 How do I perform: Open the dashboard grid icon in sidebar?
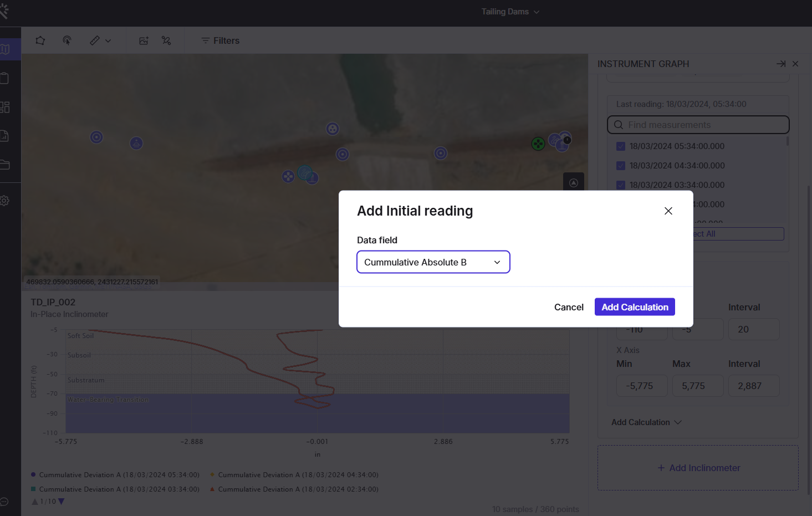pos(5,107)
